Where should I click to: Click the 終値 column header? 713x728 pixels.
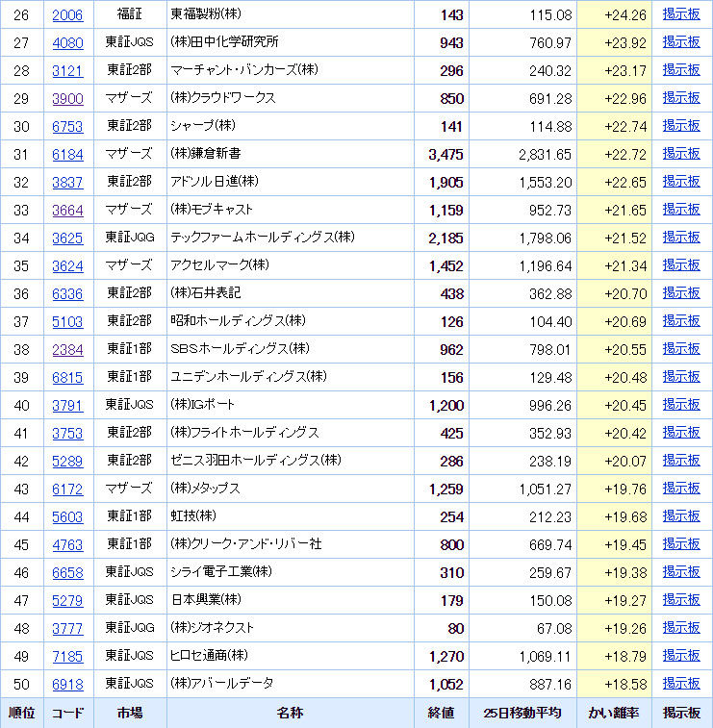tap(442, 714)
